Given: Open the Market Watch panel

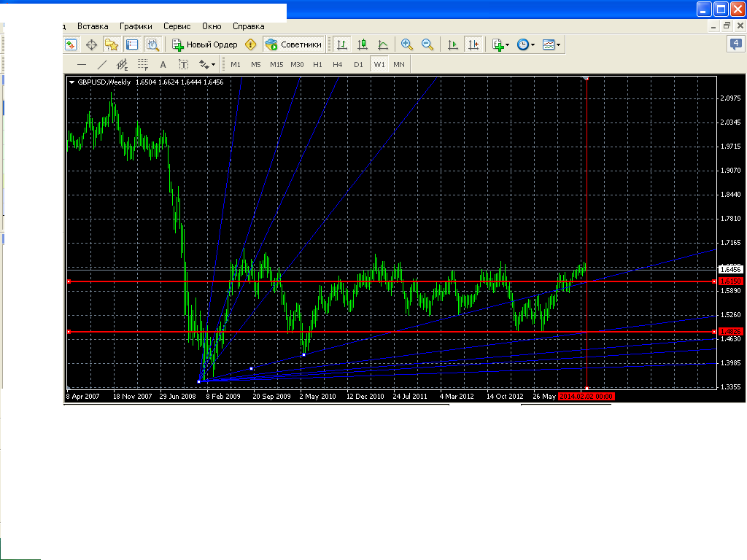Looking at the screenshot, I should [71, 44].
